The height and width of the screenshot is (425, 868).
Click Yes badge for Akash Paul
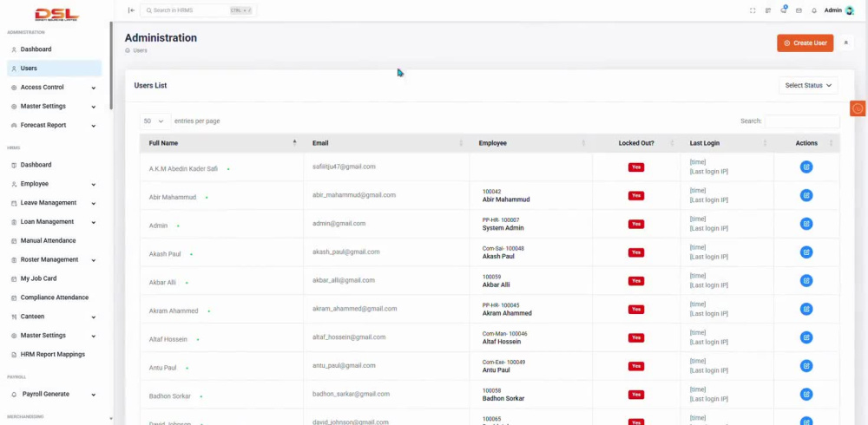(x=636, y=252)
